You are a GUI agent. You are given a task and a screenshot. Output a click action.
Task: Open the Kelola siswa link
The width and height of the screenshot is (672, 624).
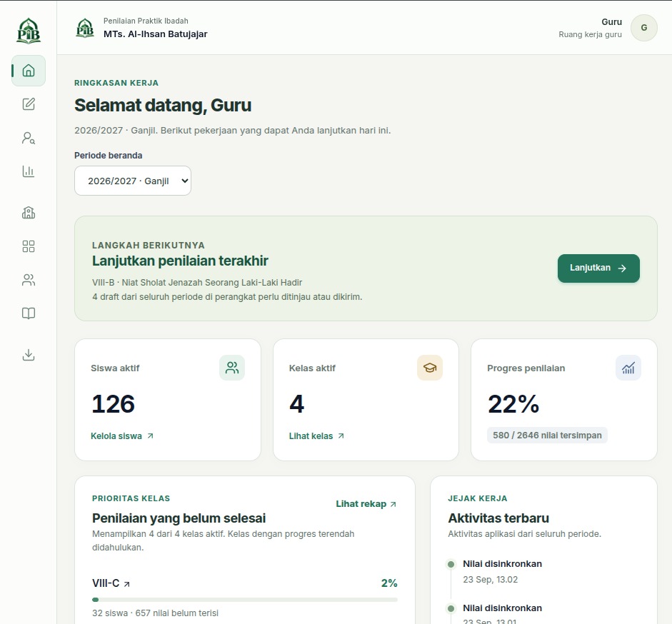point(122,436)
